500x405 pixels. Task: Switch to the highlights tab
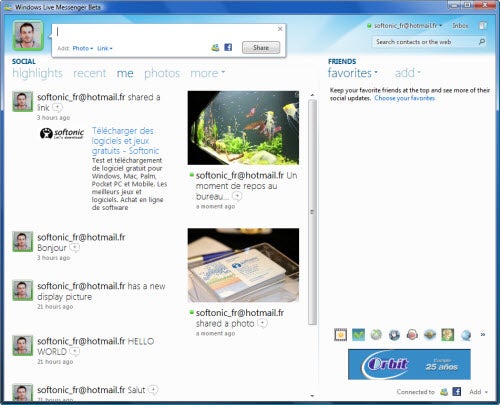(x=37, y=73)
